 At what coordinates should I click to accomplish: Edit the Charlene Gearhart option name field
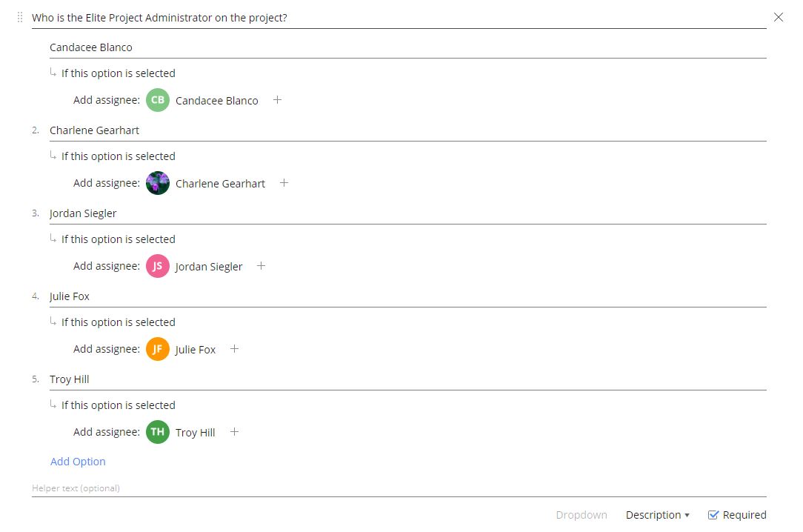coord(407,130)
